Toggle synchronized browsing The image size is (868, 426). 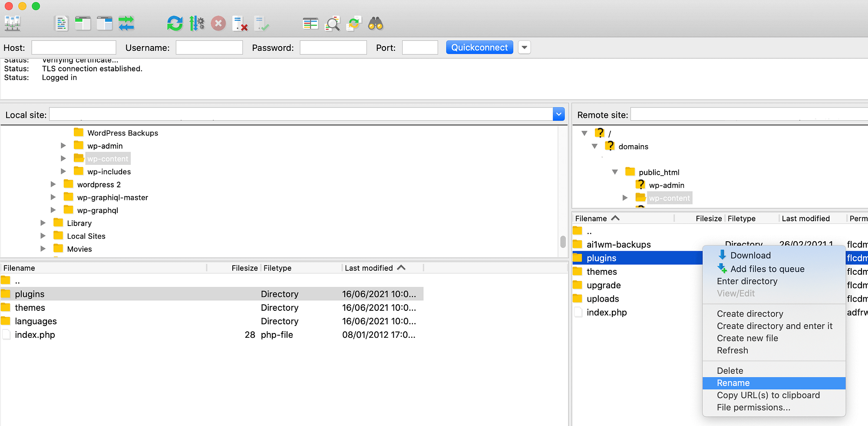point(354,23)
